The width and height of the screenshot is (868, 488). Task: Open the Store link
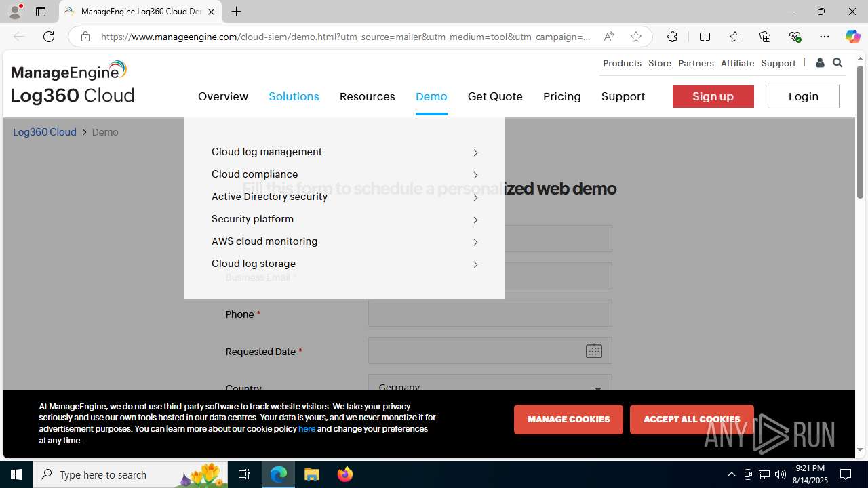[660, 63]
